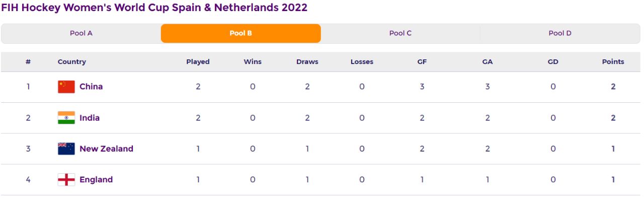Show Pool D standings tab
Image resolution: width=644 pixels, height=210 pixels.
560,33
